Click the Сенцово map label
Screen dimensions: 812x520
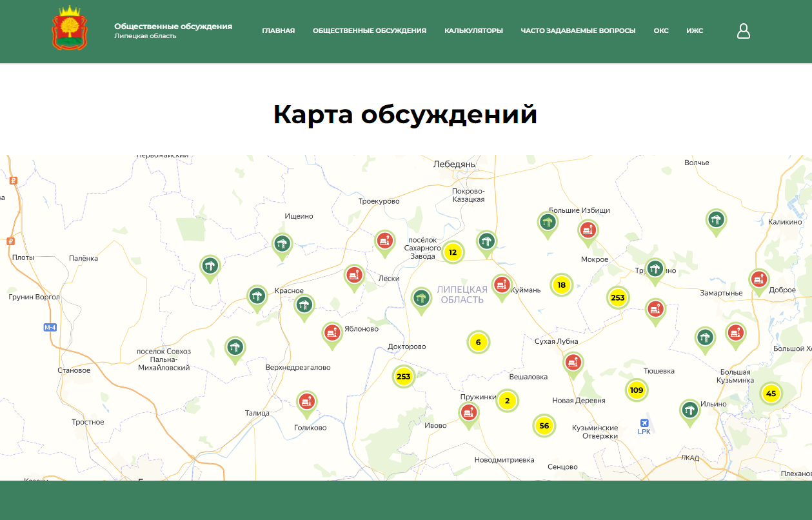click(562, 466)
